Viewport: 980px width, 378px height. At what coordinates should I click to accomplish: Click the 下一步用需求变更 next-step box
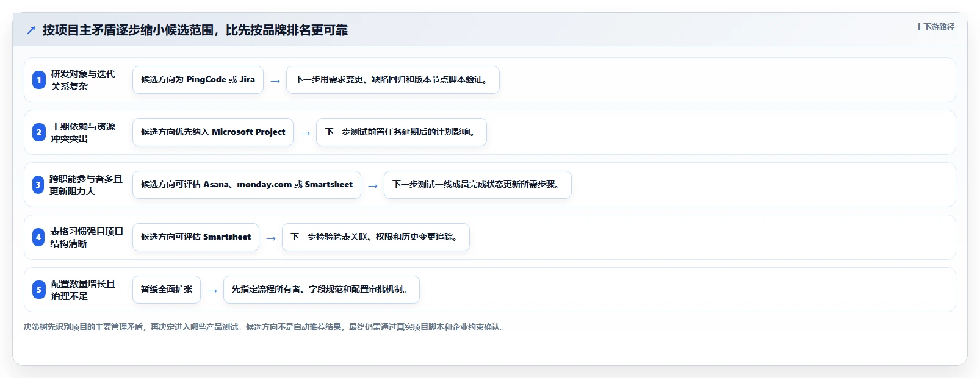[393, 80]
